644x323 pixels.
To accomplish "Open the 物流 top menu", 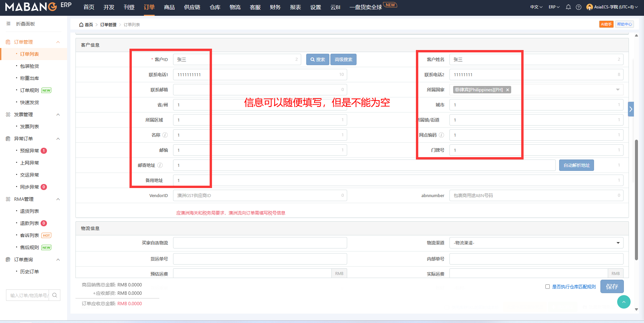I will (x=235, y=7).
